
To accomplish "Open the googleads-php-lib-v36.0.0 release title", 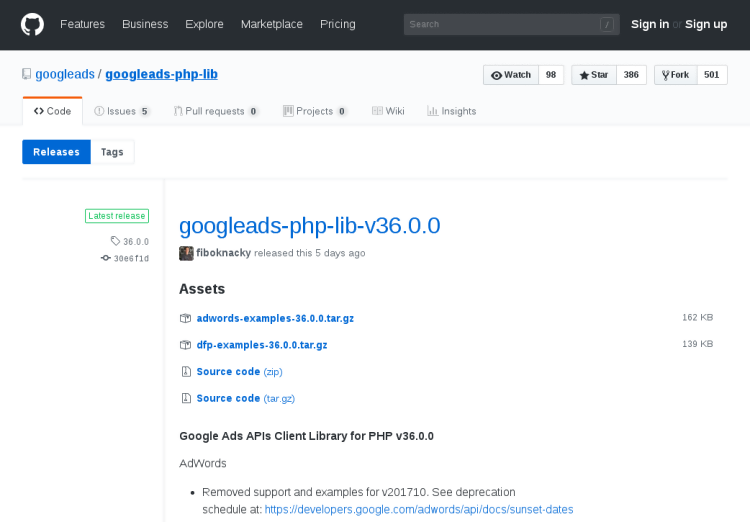I will pos(309,226).
